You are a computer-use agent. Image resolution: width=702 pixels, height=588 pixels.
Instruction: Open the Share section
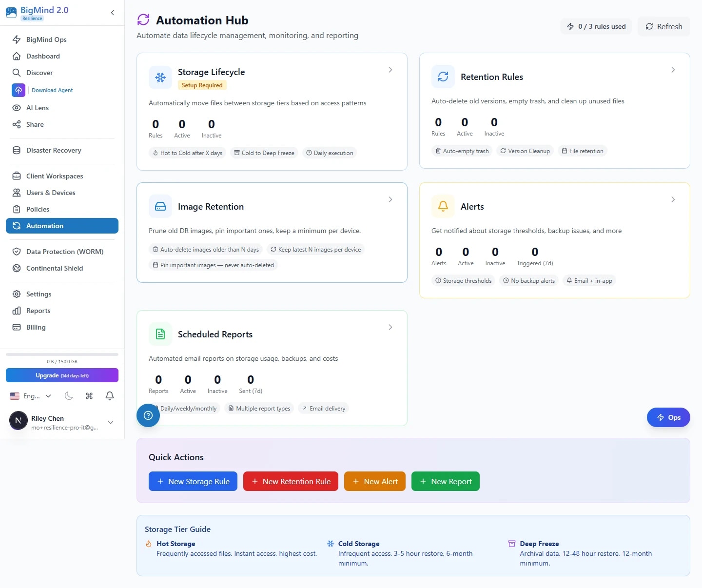click(x=62, y=124)
